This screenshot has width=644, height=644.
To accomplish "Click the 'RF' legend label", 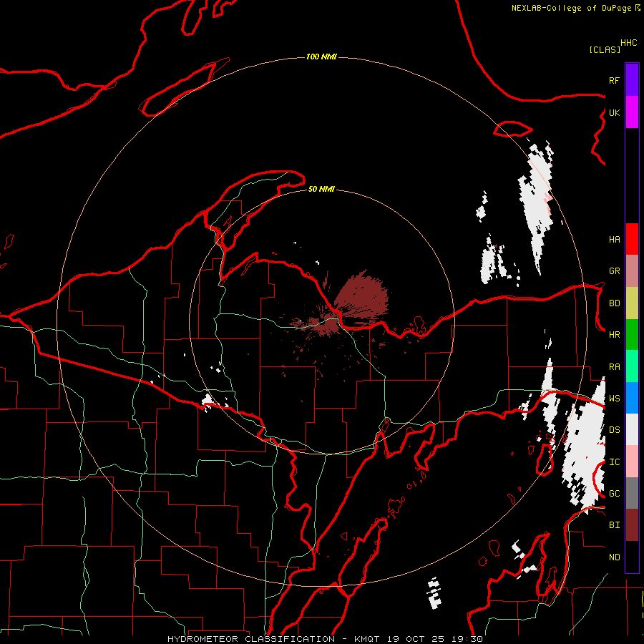I will point(614,80).
